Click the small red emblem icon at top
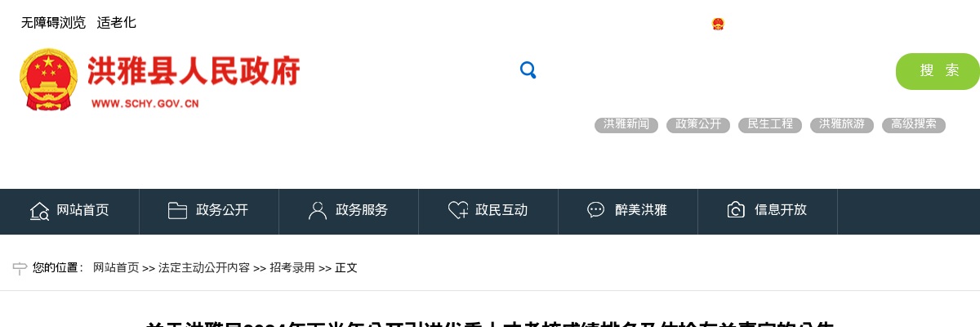 (x=718, y=24)
